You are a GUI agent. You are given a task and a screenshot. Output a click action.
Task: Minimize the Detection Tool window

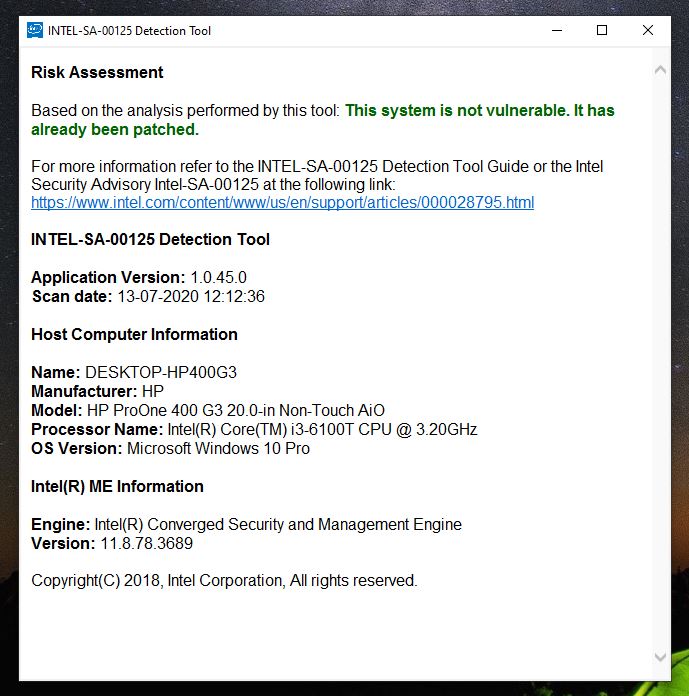click(557, 31)
